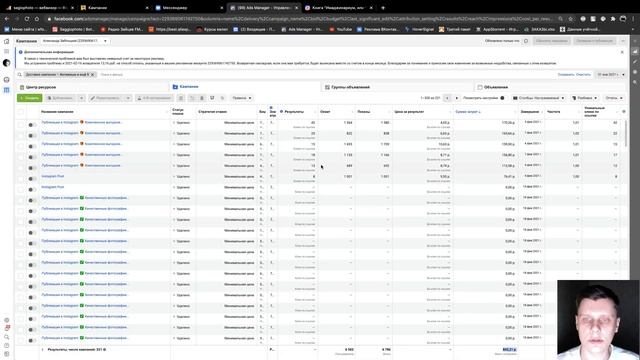Dismiss the additional information banner
The height and width of the screenshot is (360, 640).
tap(622, 52)
